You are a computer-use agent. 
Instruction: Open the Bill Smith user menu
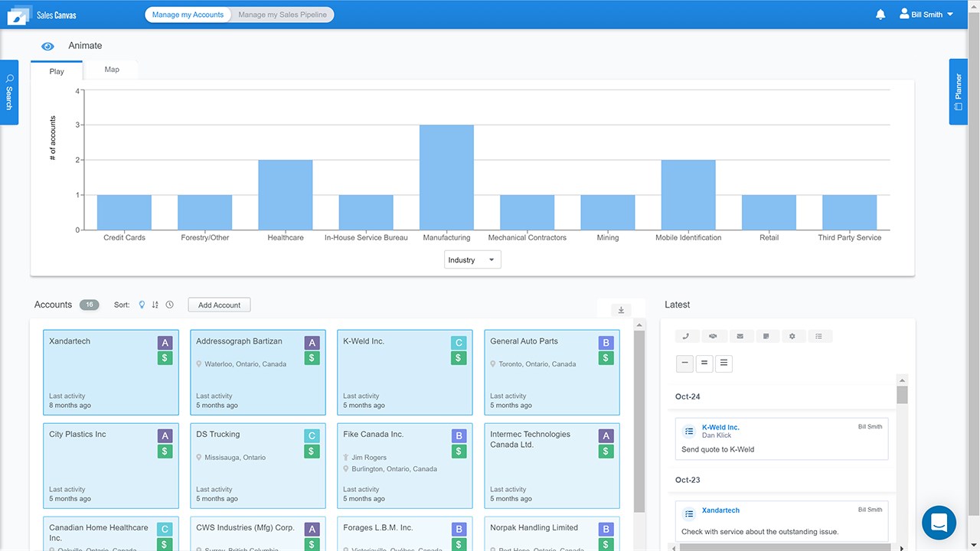pos(927,15)
